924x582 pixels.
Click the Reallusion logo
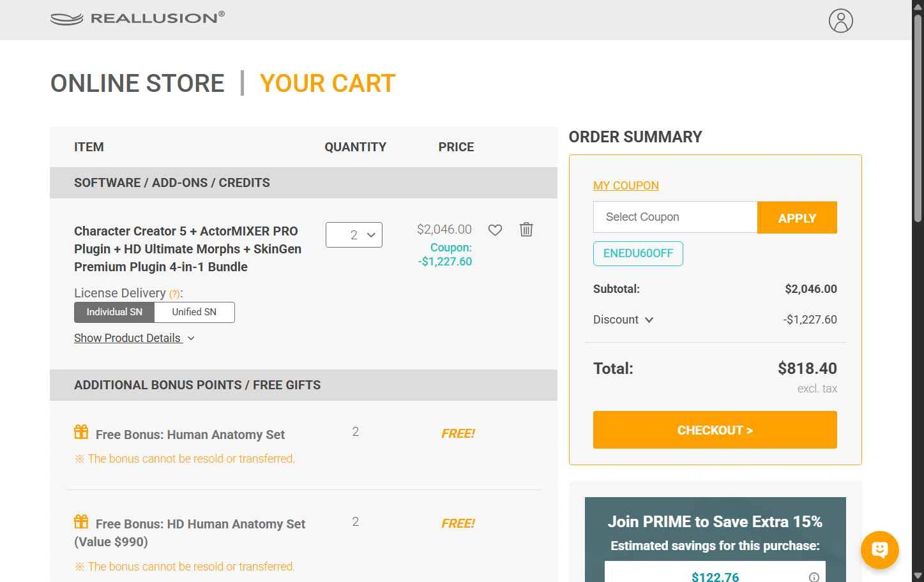click(137, 18)
